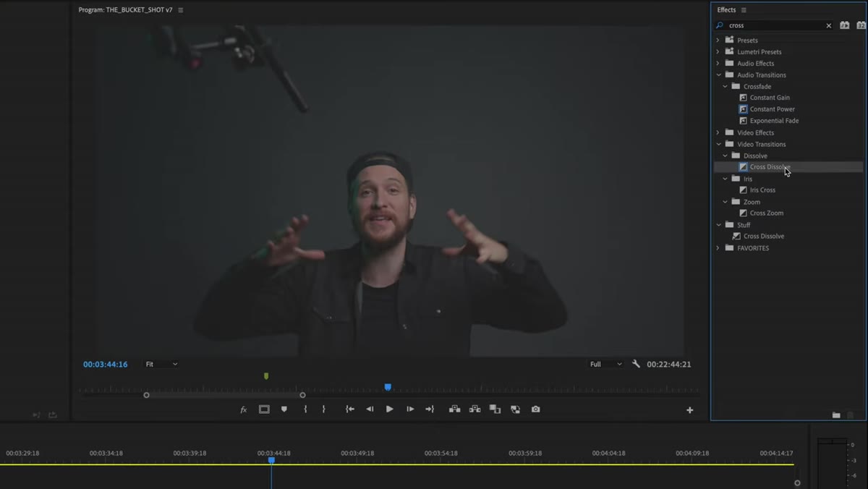Image resolution: width=868 pixels, height=489 pixels.
Task: Select the Exponential Fade transition
Action: pos(774,121)
